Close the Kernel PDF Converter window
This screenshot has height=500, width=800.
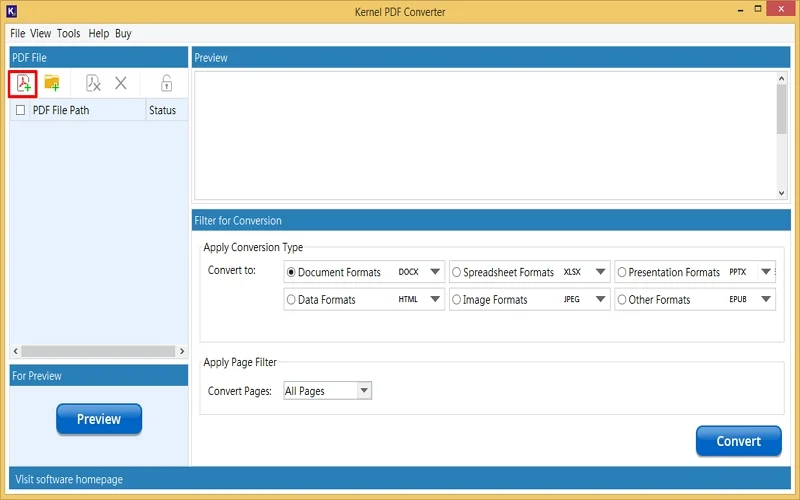781,9
